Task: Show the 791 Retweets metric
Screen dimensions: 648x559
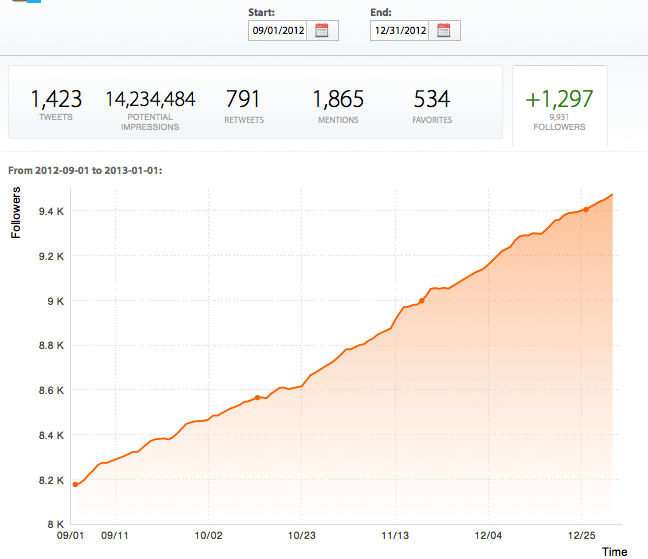Action: [243, 106]
